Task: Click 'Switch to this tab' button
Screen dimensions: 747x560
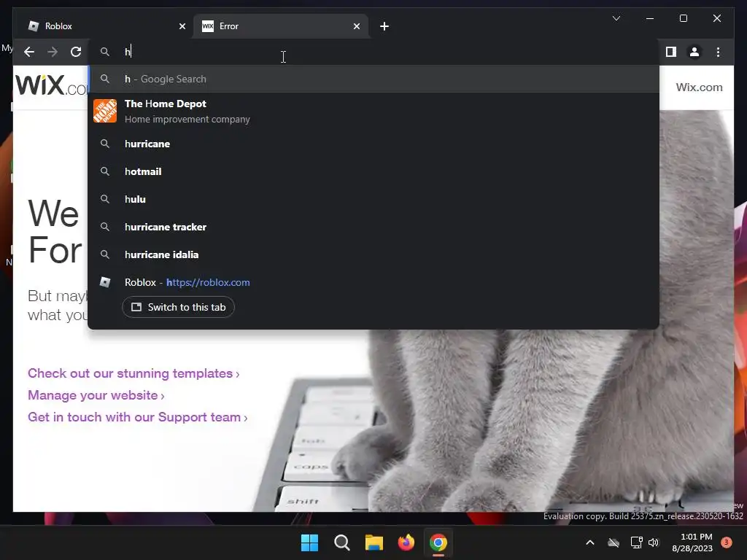Action: tap(178, 307)
